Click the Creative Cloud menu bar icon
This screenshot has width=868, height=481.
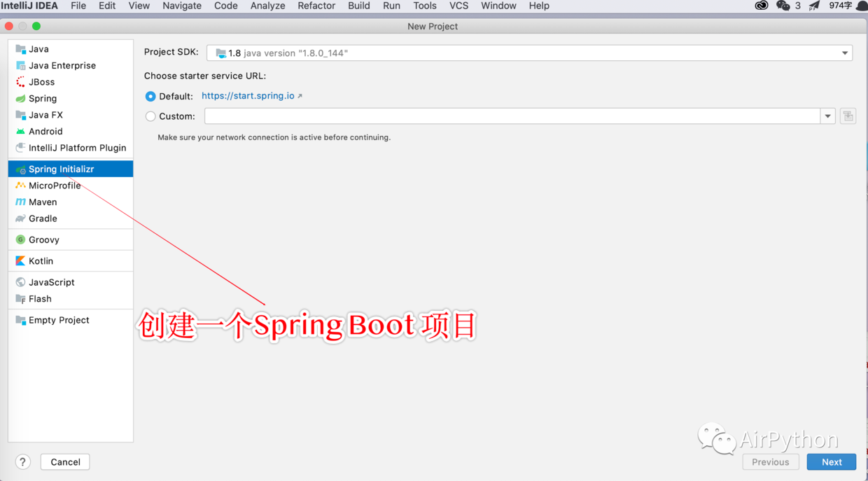point(762,6)
